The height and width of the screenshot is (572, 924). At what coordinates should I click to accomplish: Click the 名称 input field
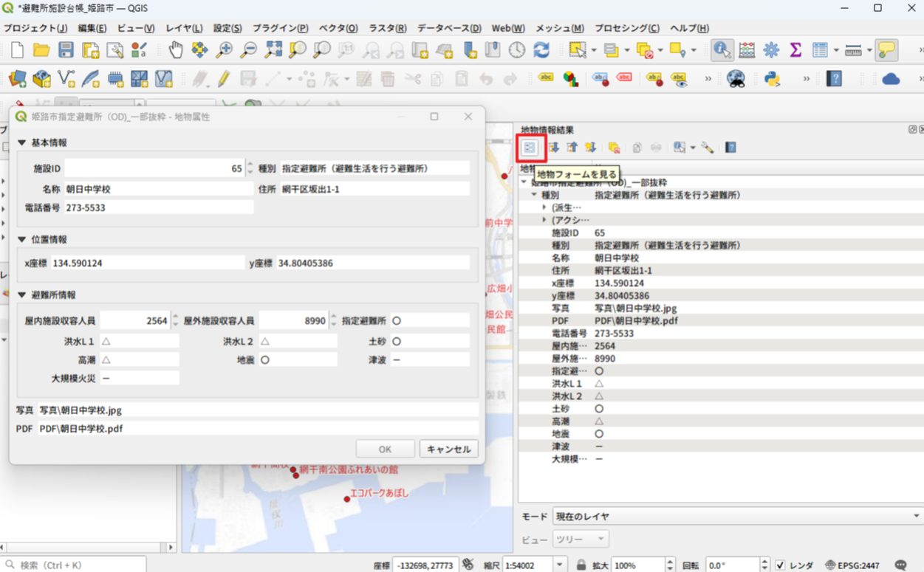158,189
